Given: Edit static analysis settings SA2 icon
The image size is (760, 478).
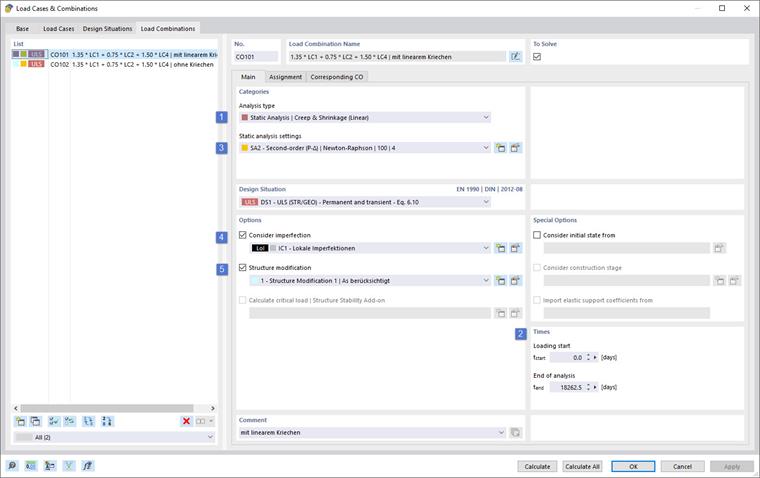Looking at the screenshot, I should coord(515,148).
